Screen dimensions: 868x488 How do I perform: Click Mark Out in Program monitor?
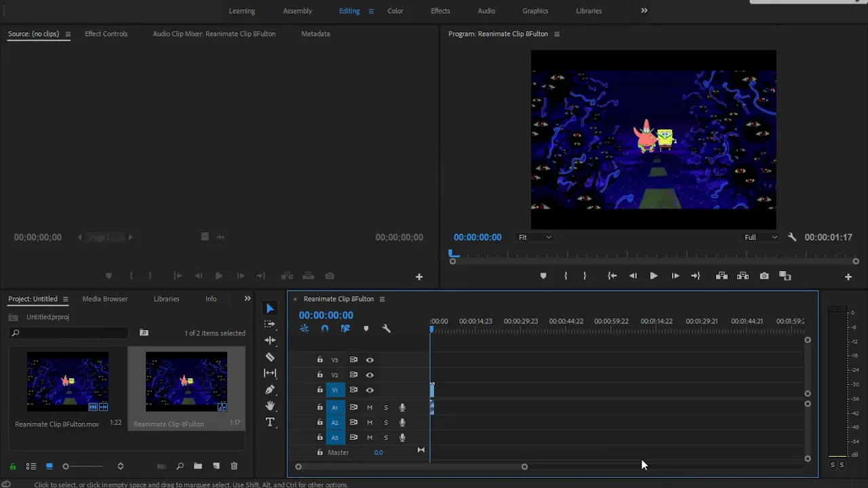click(585, 276)
